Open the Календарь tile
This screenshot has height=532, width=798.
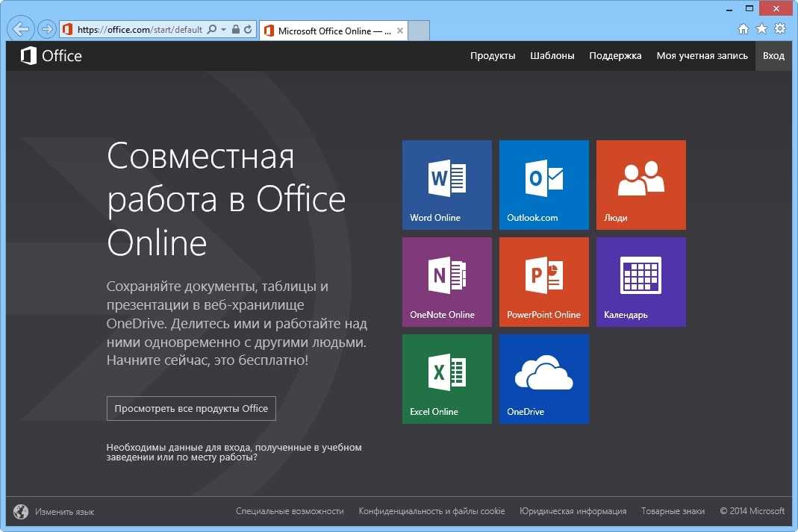point(640,282)
